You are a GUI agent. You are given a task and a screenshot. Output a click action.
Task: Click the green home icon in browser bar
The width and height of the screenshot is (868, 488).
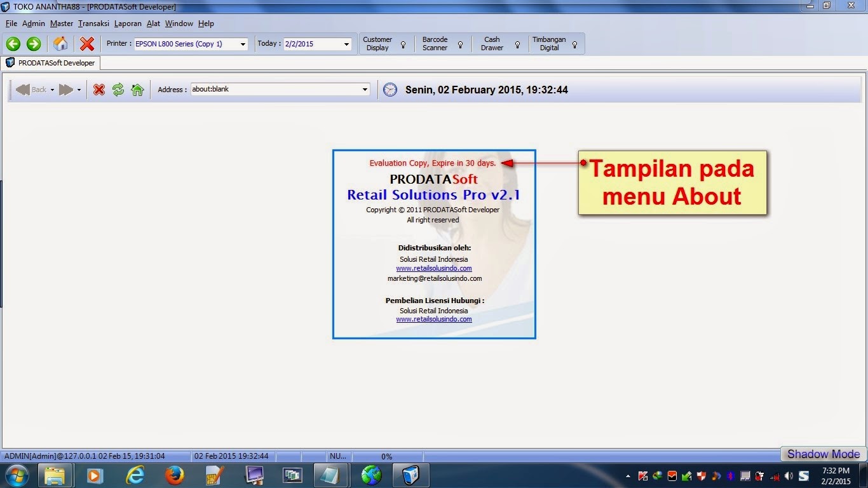click(137, 90)
